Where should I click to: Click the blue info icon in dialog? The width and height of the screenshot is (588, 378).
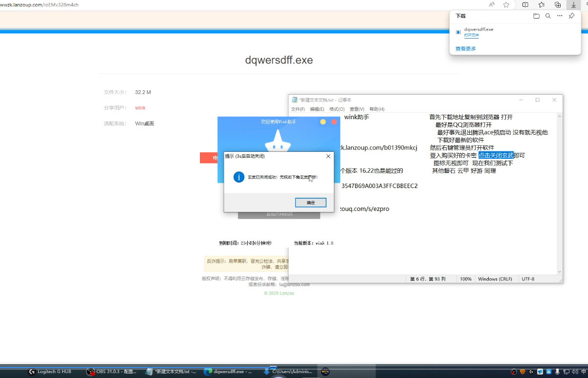(239, 177)
